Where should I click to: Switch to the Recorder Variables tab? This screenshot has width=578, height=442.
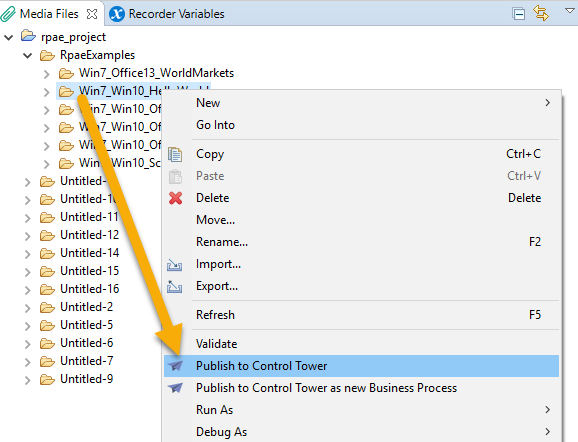tap(167, 14)
